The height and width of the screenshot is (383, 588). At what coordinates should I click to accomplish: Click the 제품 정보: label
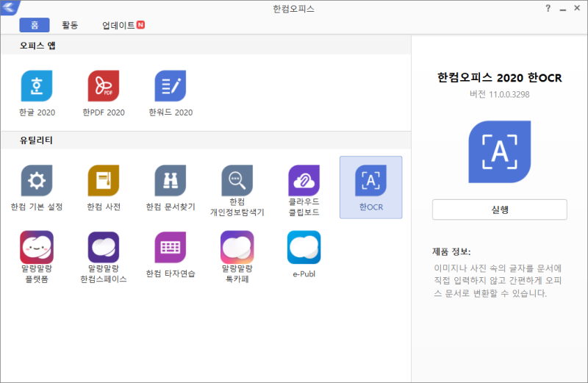click(x=451, y=251)
